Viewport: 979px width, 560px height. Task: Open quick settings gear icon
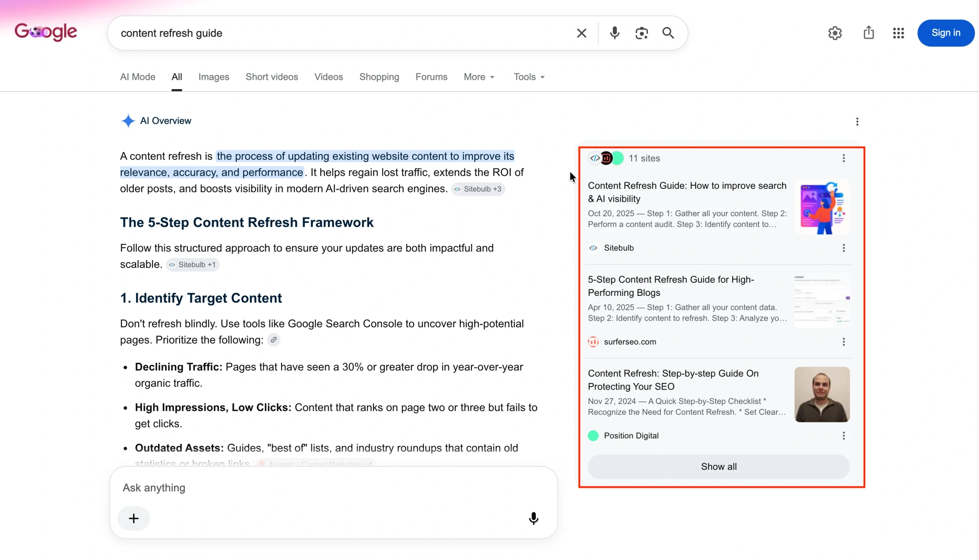(835, 33)
